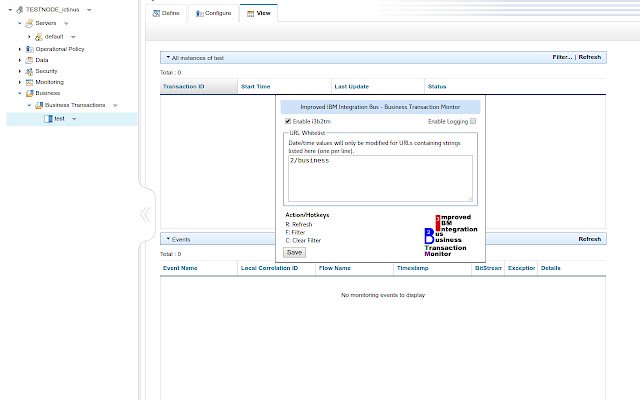Refresh the Events list

tap(589, 239)
